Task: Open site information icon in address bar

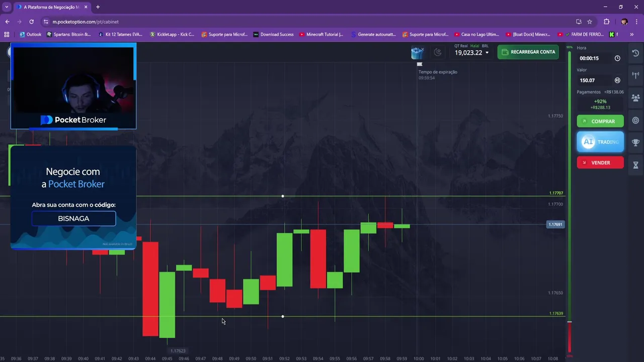Action: (46, 22)
